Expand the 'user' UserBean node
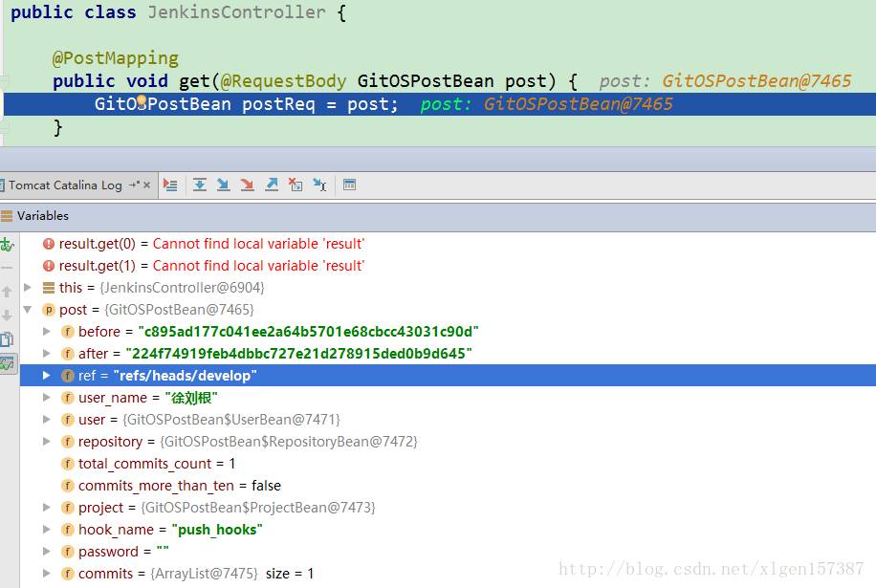 [x=47, y=420]
